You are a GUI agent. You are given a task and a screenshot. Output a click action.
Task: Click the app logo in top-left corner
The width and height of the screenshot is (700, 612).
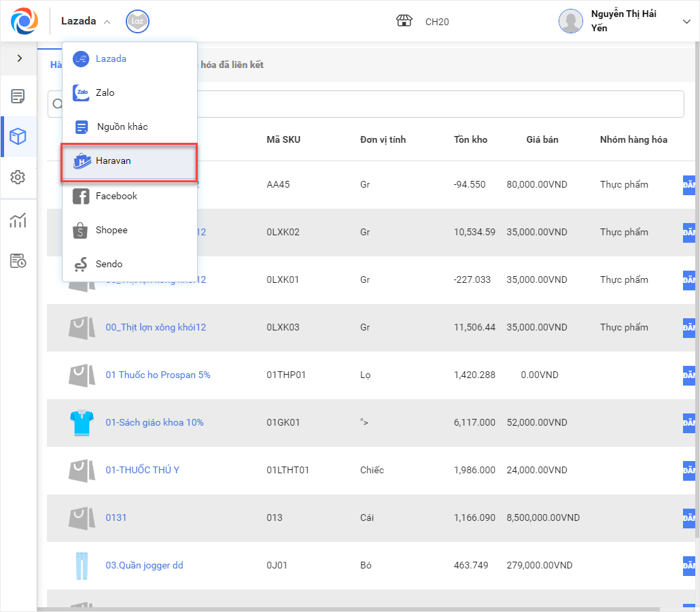(x=24, y=21)
